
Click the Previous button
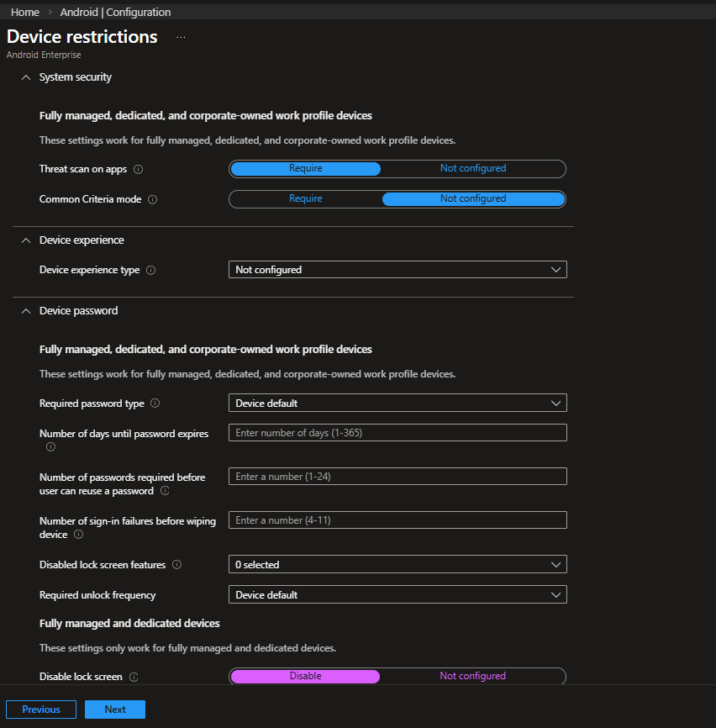point(41,710)
